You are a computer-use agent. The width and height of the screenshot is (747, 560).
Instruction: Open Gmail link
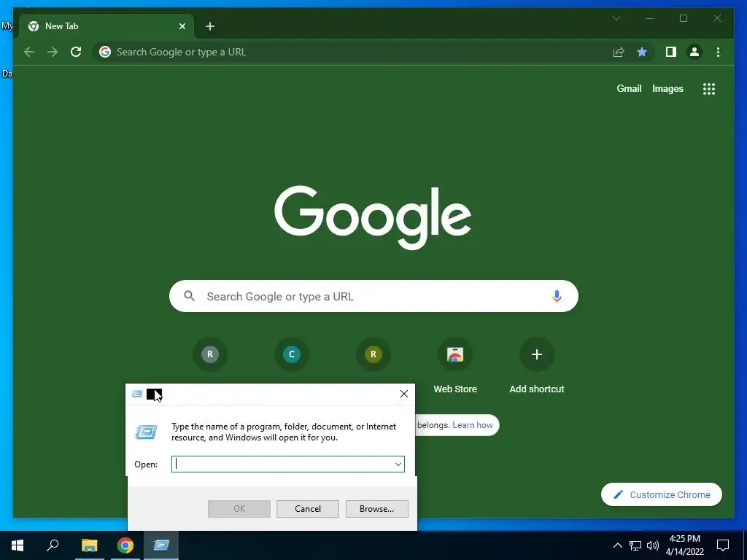[x=629, y=88]
